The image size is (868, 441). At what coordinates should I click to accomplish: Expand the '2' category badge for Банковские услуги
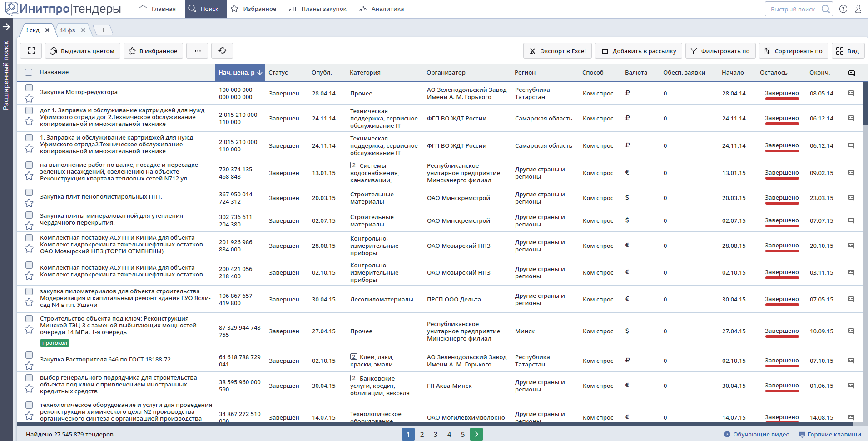[x=354, y=378]
